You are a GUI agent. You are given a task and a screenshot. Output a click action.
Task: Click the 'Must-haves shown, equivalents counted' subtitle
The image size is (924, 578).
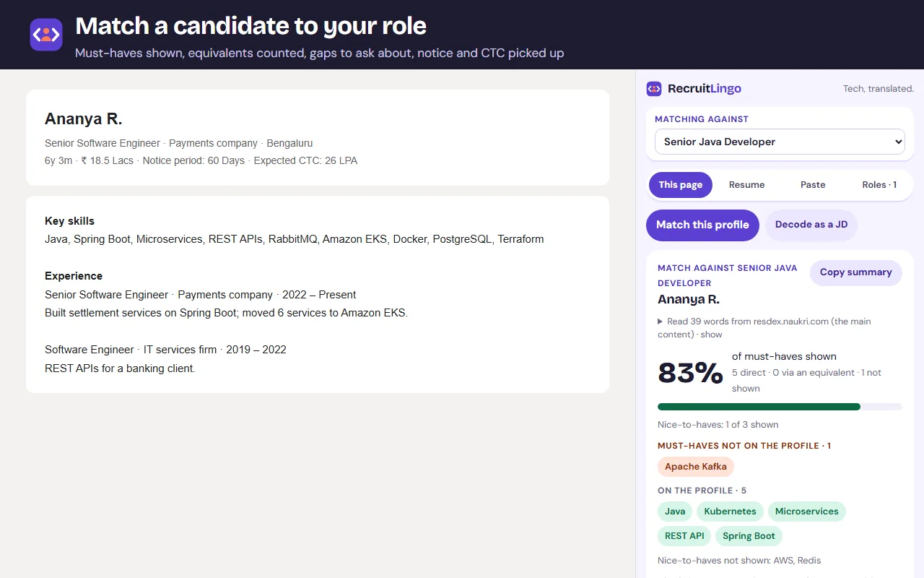(319, 53)
